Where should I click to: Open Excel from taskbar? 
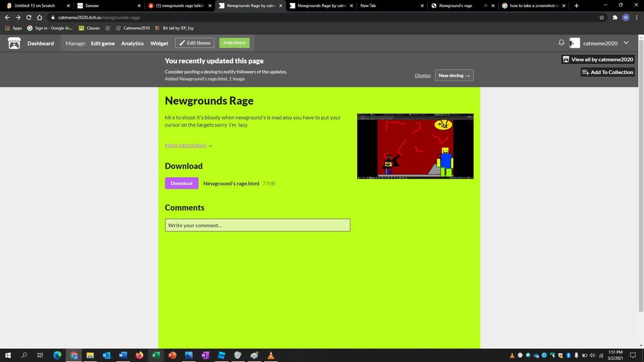tap(156, 355)
